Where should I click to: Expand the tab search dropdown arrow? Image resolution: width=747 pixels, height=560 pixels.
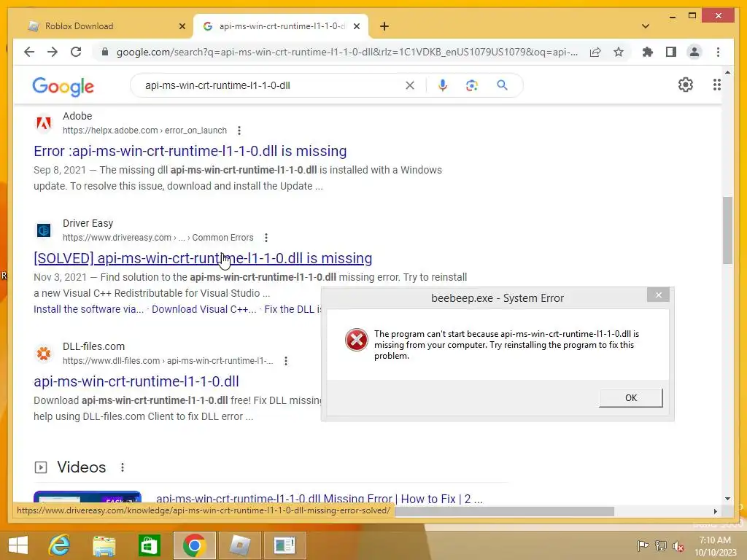coord(646,26)
